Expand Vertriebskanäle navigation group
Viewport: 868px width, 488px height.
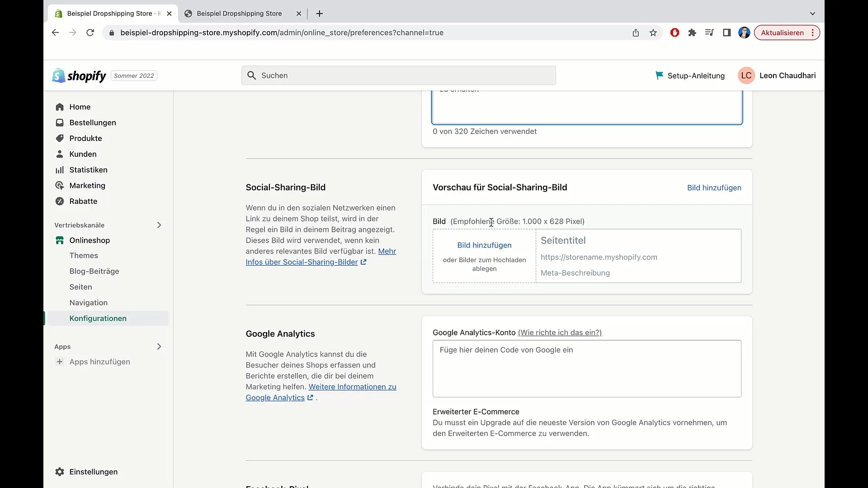(x=159, y=225)
